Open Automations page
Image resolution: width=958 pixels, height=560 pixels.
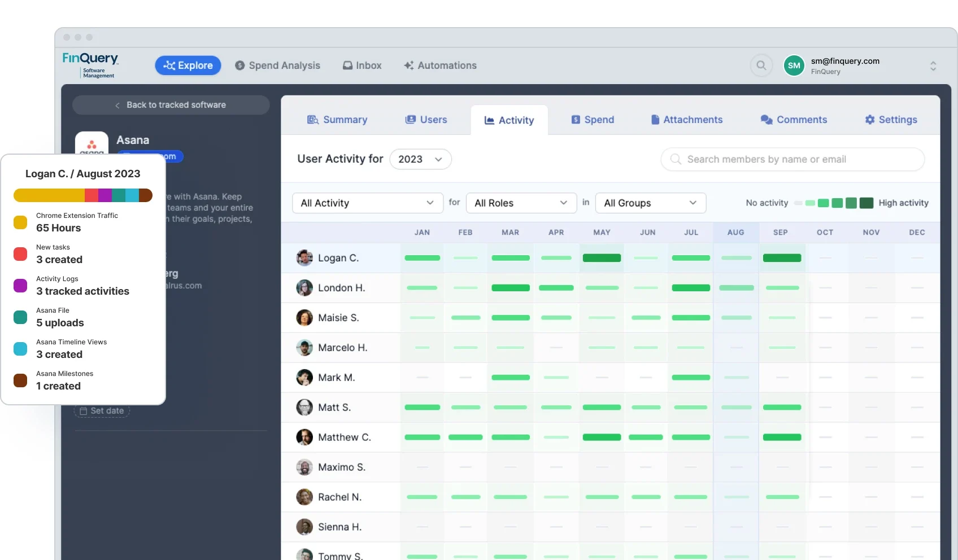click(x=440, y=65)
